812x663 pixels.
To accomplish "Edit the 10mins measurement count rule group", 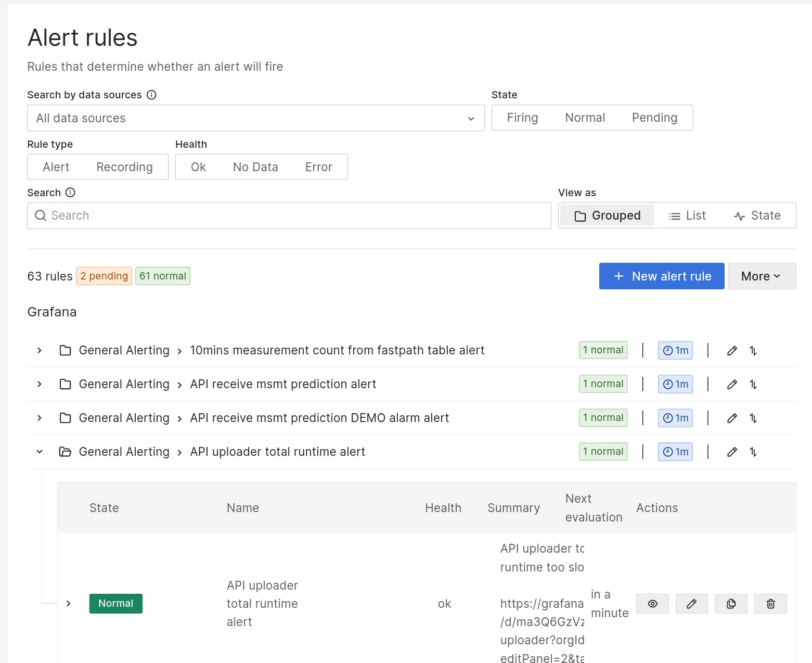I will 732,351.
